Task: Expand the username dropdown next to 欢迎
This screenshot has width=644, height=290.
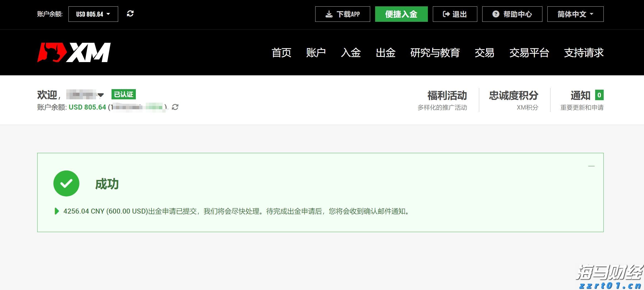Action: pyautogui.click(x=101, y=95)
